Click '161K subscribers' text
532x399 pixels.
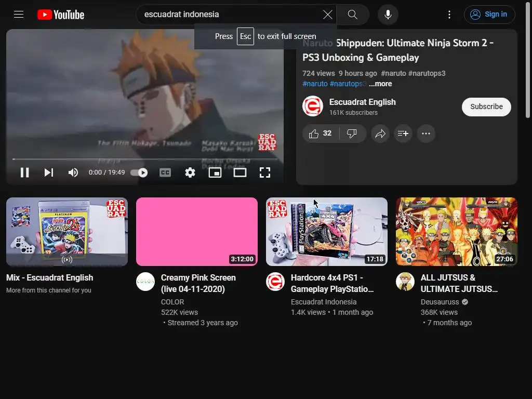[353, 113]
